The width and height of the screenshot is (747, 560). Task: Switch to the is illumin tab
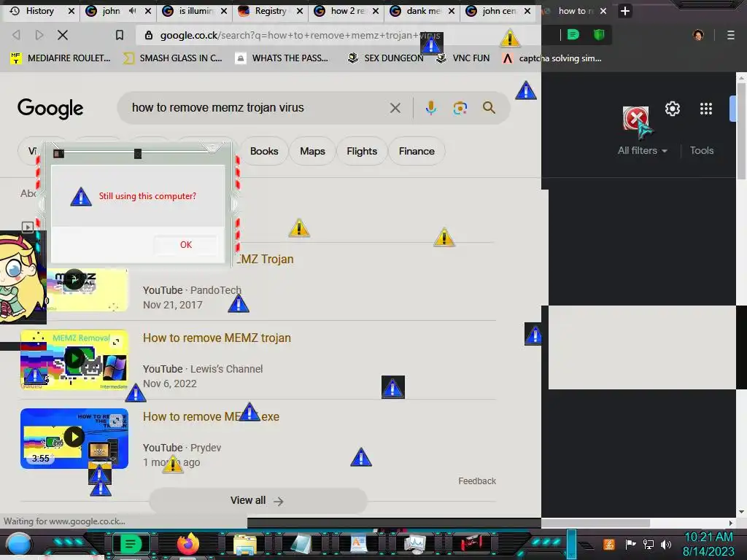(196, 11)
